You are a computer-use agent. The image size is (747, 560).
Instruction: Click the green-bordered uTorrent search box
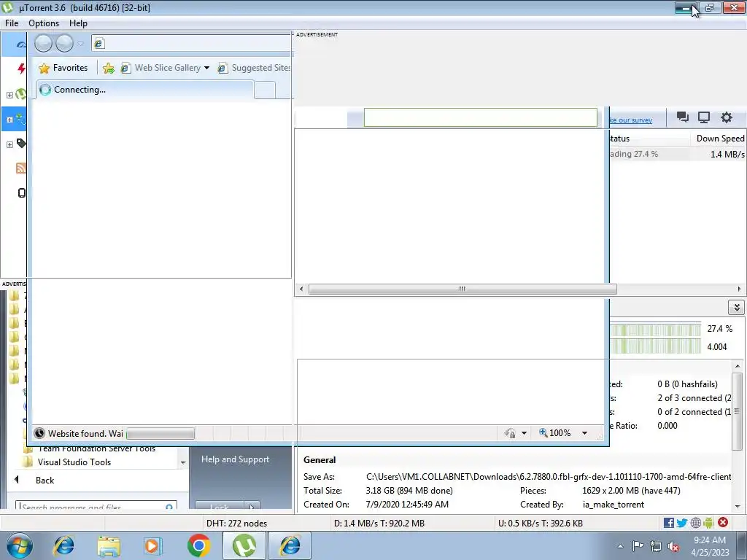tap(480, 117)
